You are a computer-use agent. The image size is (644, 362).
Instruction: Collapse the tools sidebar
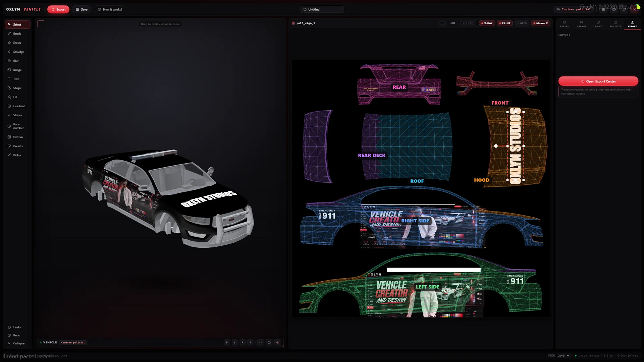point(17,343)
